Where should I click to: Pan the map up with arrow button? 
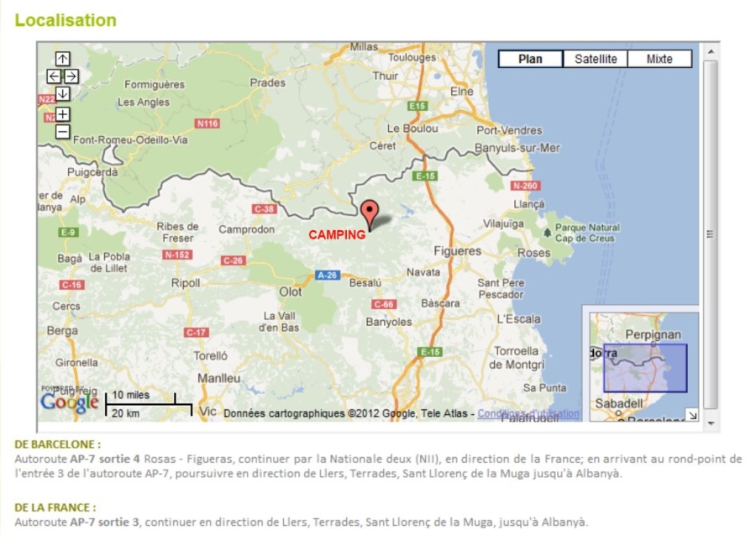point(63,59)
